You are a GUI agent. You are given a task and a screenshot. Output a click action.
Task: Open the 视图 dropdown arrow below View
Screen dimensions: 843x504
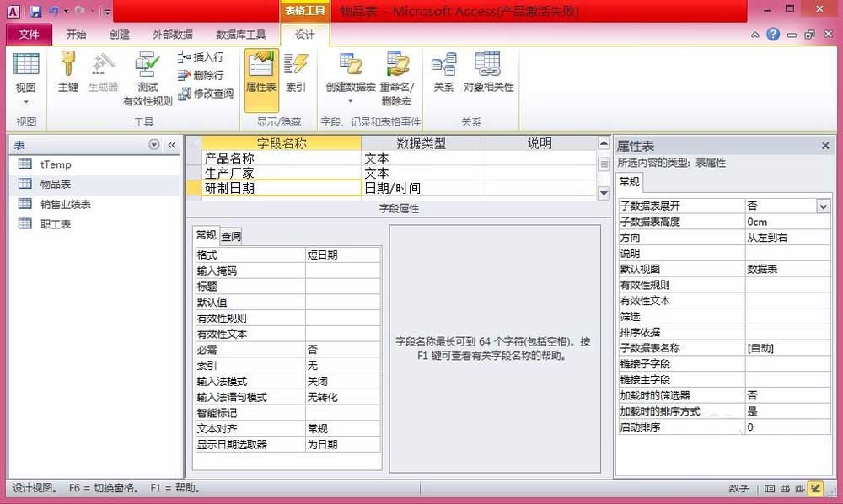coord(26,101)
